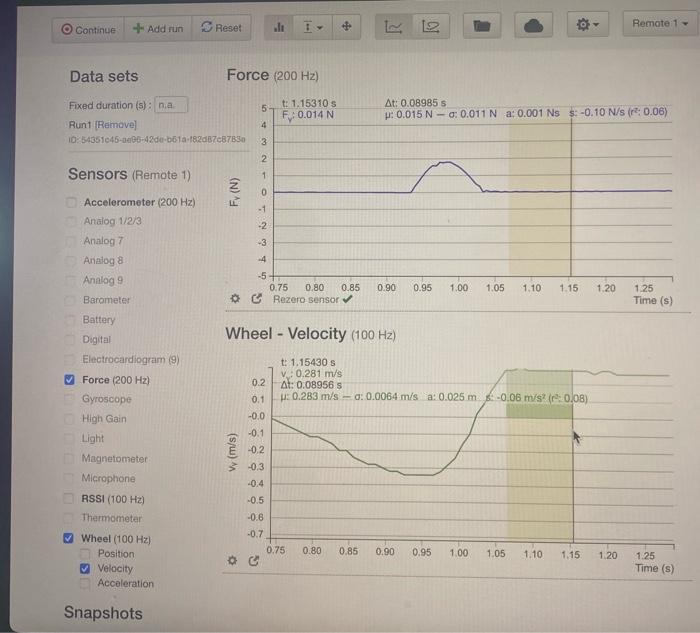
Task: Open the cursor selection tool dropdown
Action: click(x=313, y=27)
